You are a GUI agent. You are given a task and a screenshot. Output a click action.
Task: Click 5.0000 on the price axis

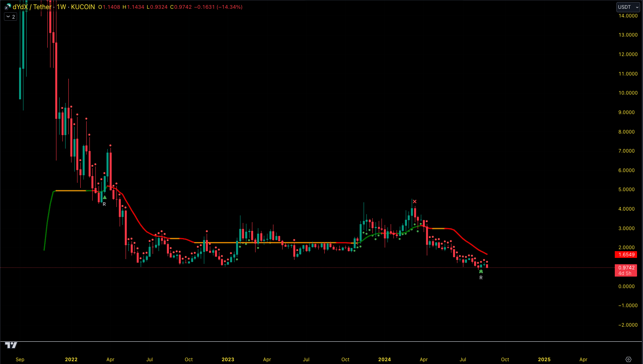pos(626,190)
